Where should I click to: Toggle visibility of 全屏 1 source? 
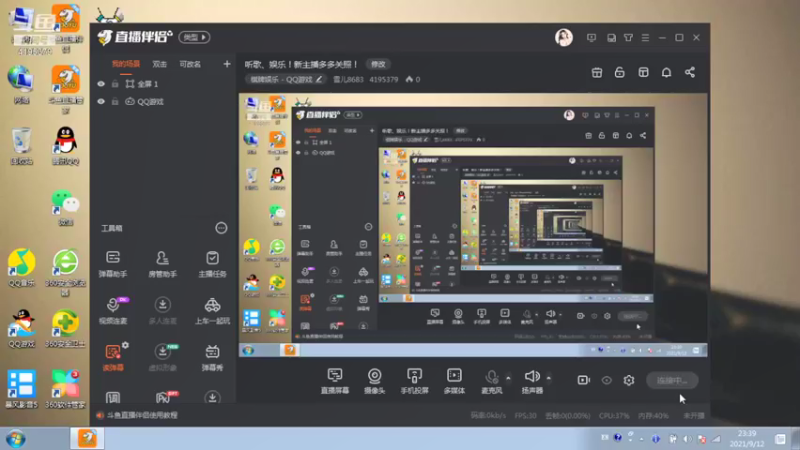click(101, 84)
